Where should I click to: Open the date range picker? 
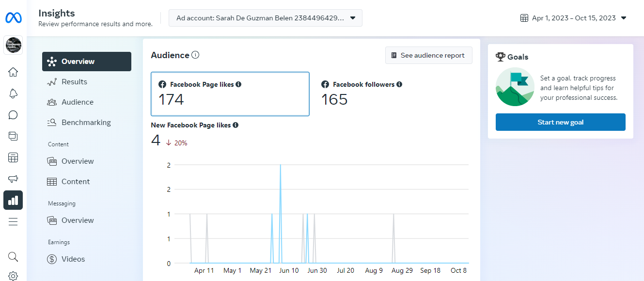pos(573,18)
